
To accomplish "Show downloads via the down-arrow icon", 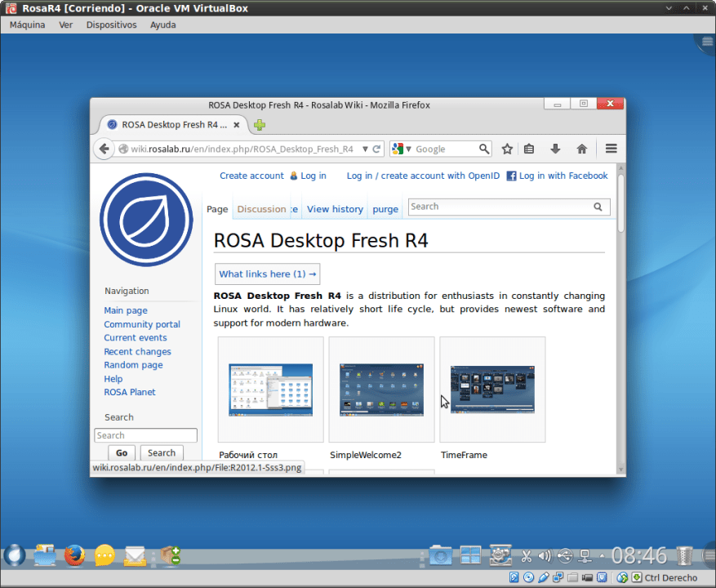I will pos(555,149).
